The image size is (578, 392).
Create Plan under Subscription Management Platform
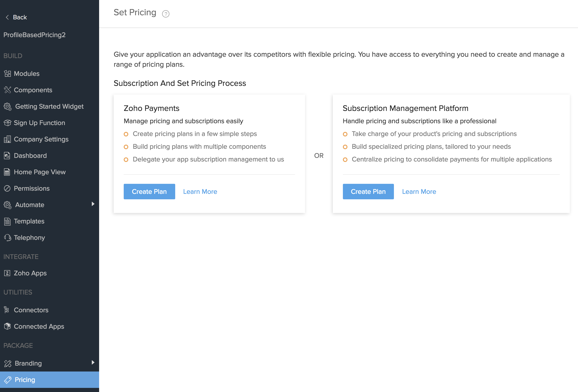[368, 191]
